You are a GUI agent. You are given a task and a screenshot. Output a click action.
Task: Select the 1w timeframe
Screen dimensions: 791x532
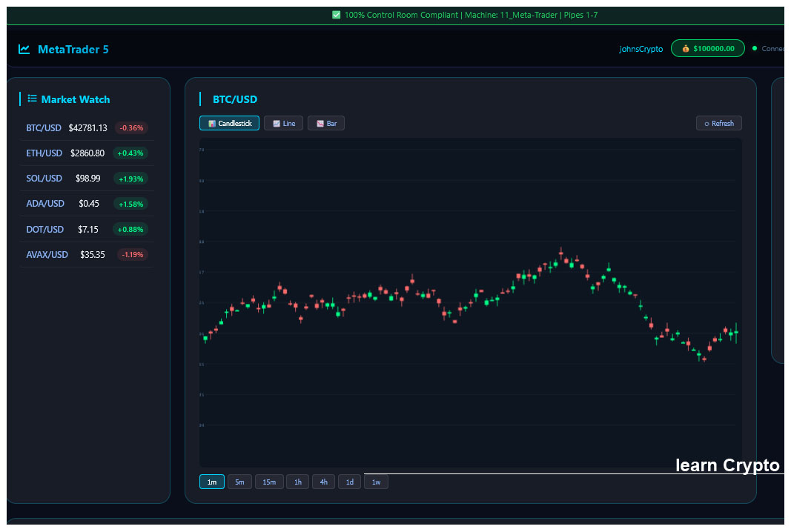coord(377,482)
